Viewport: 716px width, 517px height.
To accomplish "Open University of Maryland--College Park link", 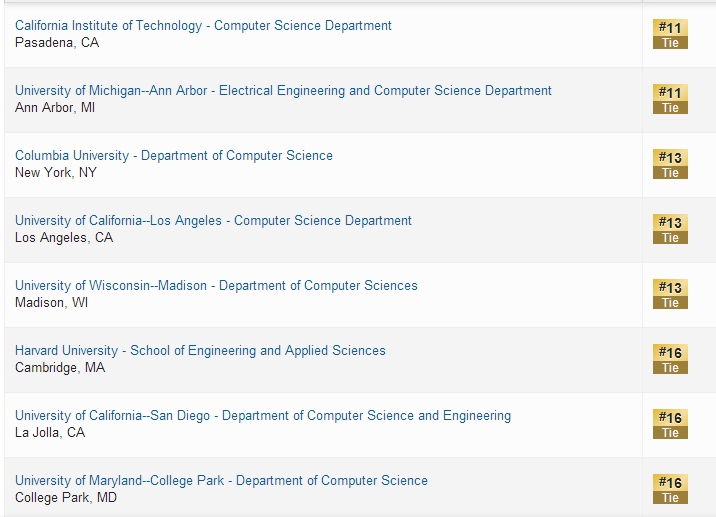I will tap(221, 480).
